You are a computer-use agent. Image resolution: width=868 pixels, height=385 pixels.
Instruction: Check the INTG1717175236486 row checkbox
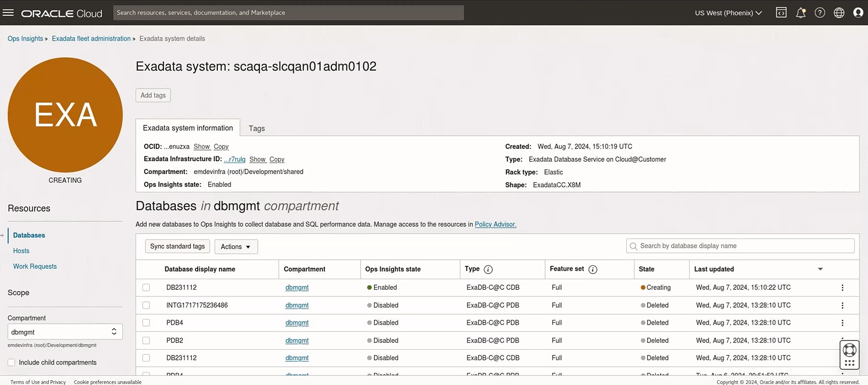[146, 305]
